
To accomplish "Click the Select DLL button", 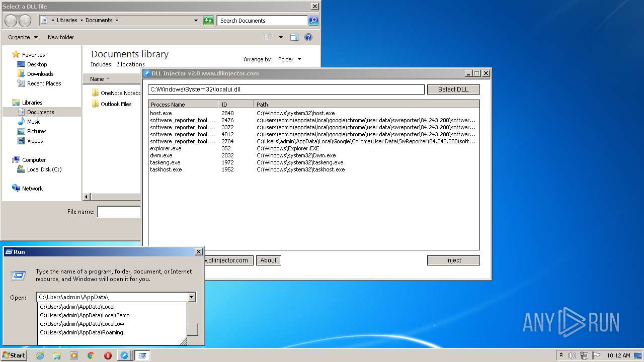I will coord(453,89).
